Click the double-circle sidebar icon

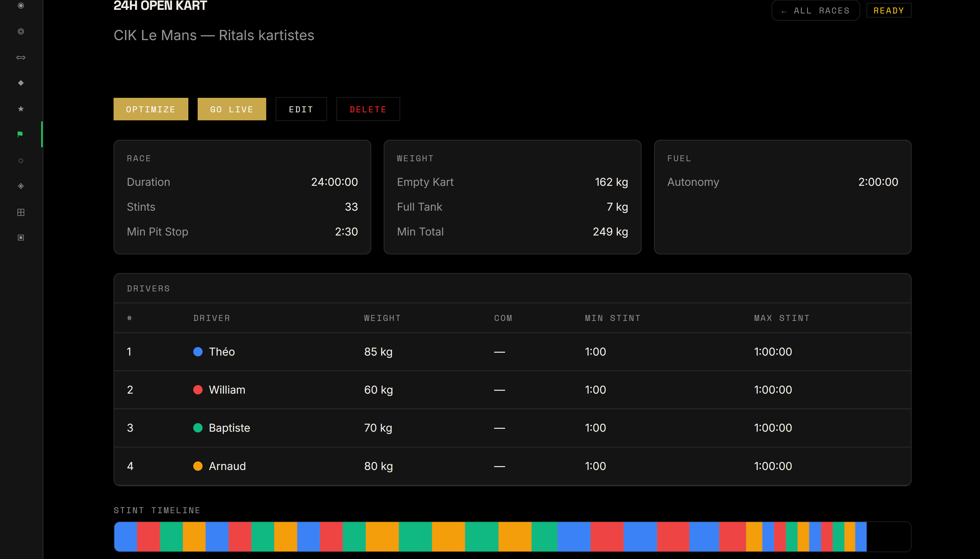[21, 32]
